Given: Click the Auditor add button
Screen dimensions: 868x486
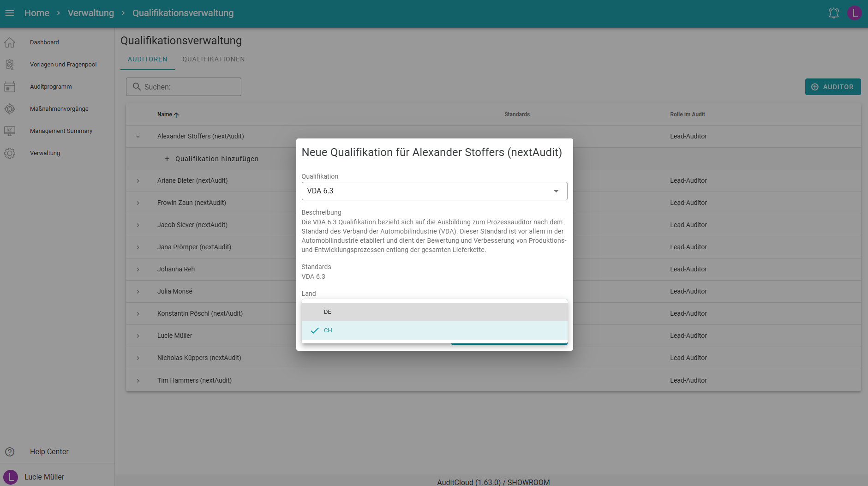Looking at the screenshot, I should click(832, 87).
